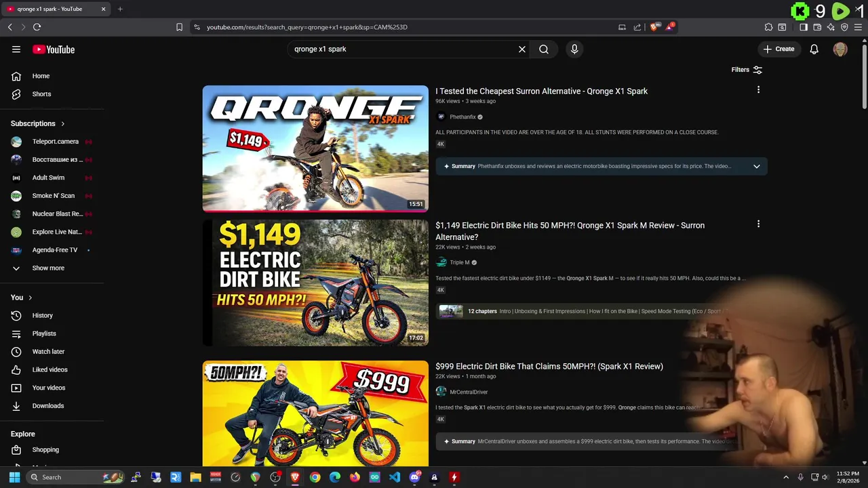Open more options for Phethanfix video

point(758,89)
